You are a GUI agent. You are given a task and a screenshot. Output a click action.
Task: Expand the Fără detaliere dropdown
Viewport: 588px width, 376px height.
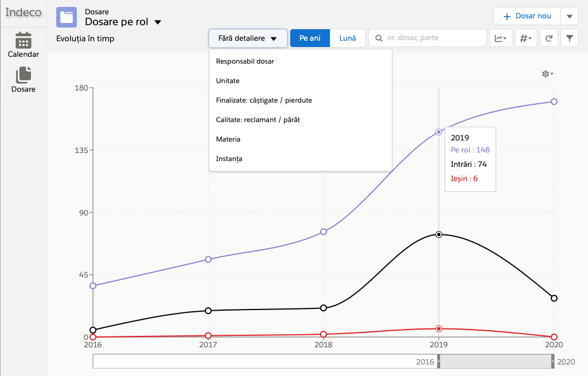pos(248,38)
